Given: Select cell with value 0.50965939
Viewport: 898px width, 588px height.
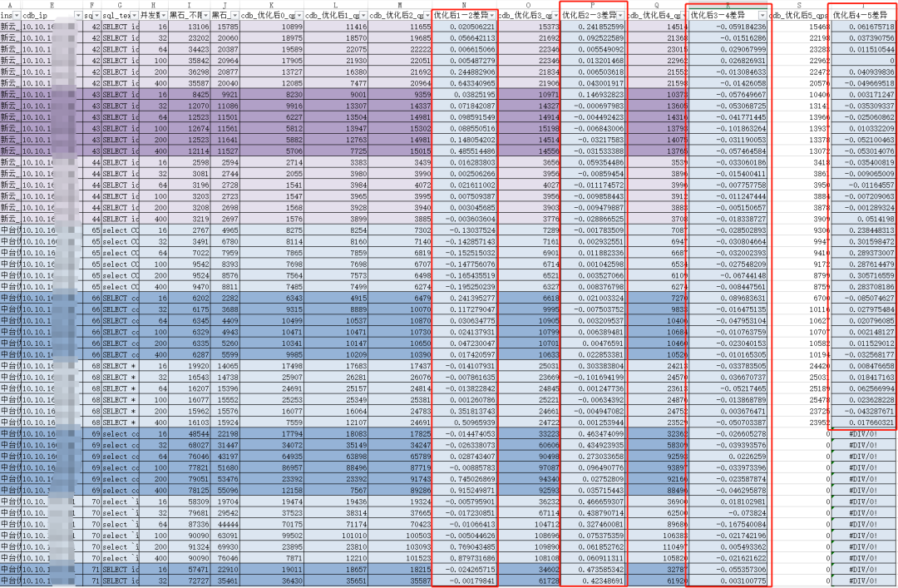Looking at the screenshot, I should click(x=465, y=422).
